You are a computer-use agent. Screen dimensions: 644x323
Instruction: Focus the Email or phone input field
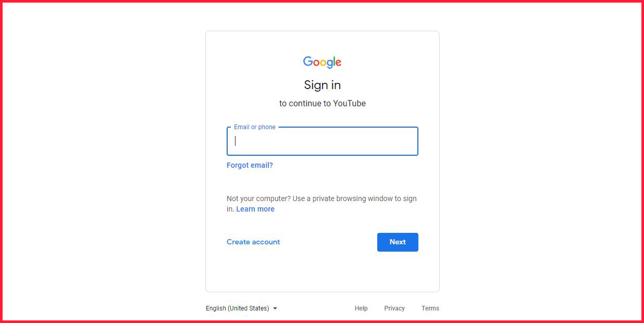pos(322,141)
